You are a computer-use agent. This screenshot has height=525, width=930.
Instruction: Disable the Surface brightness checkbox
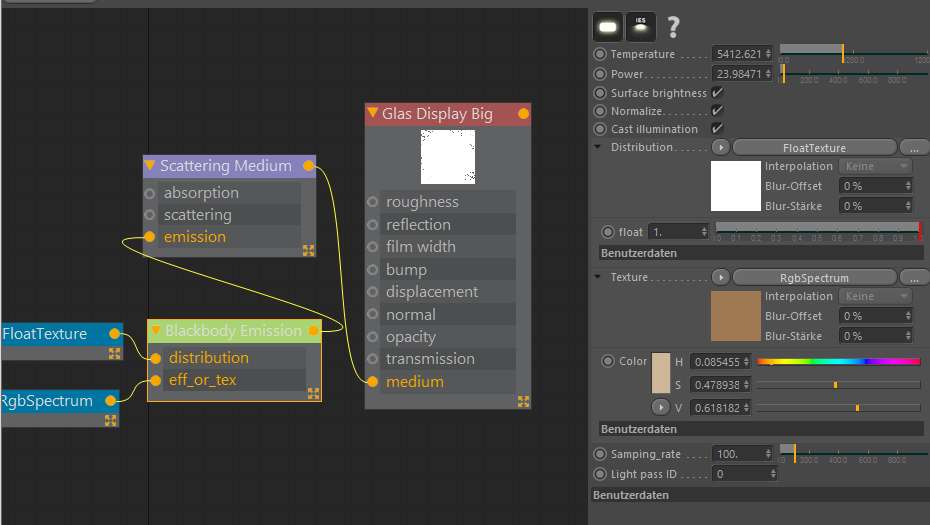(x=717, y=93)
